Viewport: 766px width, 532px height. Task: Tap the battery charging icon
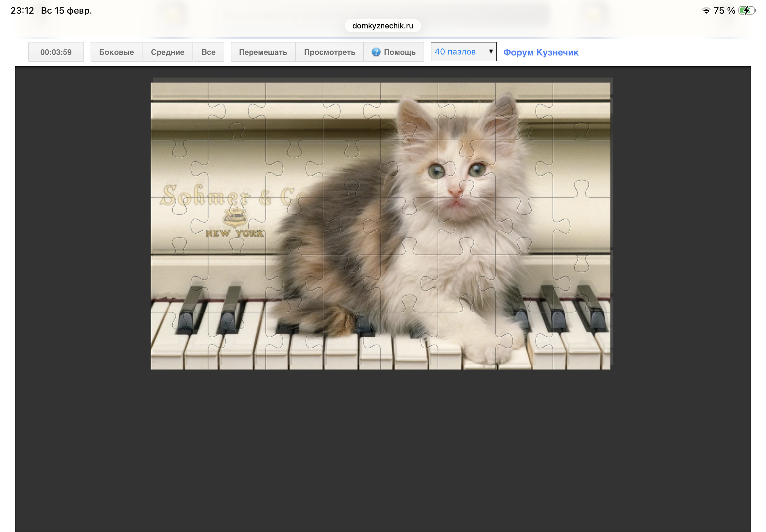click(746, 11)
